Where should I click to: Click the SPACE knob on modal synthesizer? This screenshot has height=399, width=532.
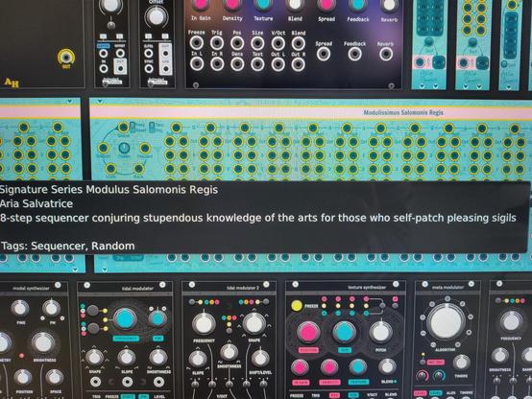click(x=55, y=378)
